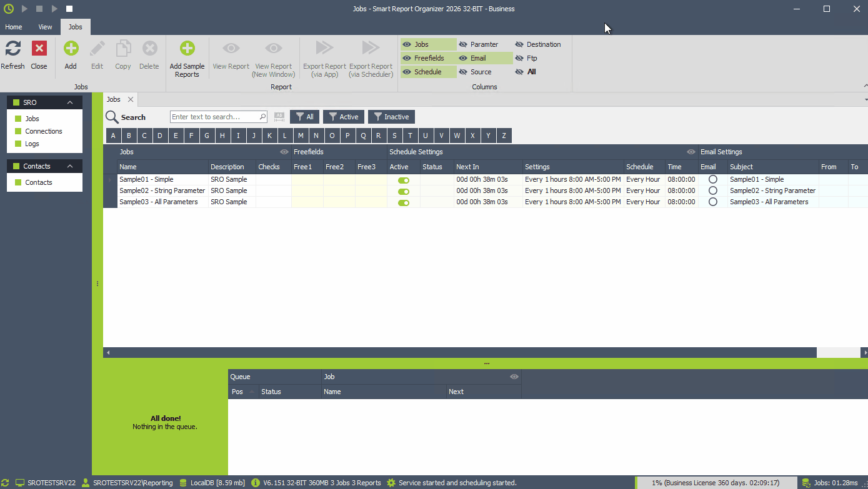
Task: Toggle the Freefields eye icon in the header
Action: pyautogui.click(x=284, y=152)
